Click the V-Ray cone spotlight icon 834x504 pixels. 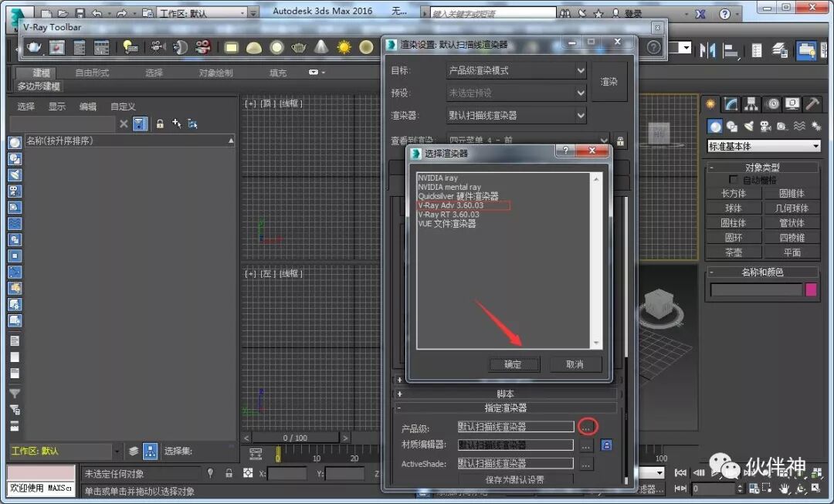[321, 47]
